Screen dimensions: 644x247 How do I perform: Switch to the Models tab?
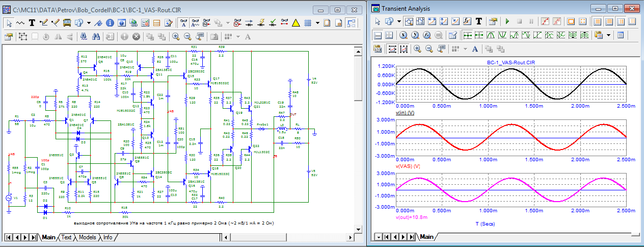pyautogui.click(x=87, y=237)
